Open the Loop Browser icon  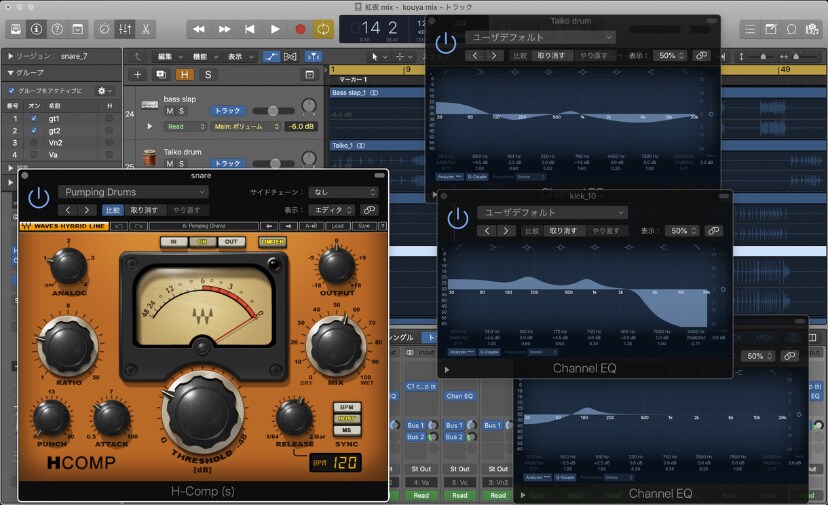(791, 29)
